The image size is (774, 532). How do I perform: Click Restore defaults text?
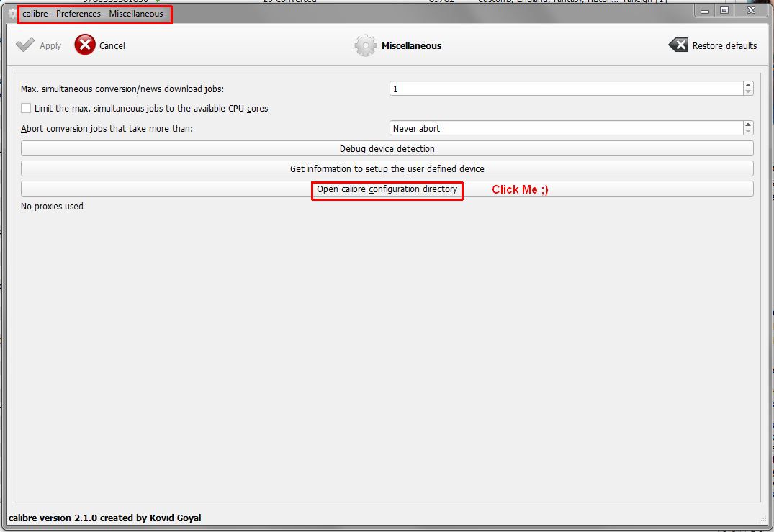click(x=724, y=45)
